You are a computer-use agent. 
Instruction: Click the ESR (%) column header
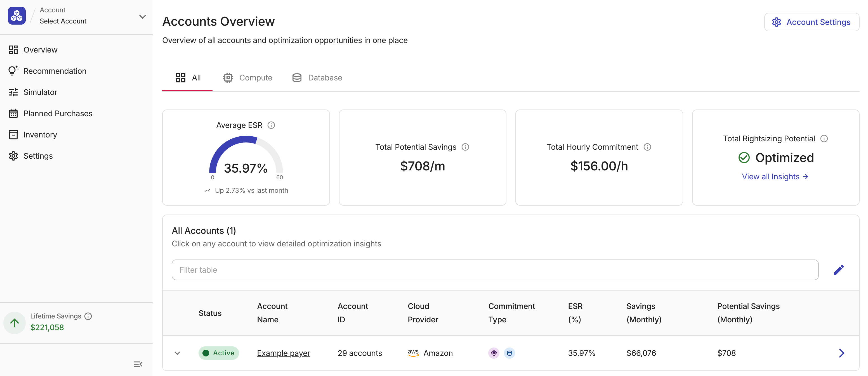[x=575, y=313]
